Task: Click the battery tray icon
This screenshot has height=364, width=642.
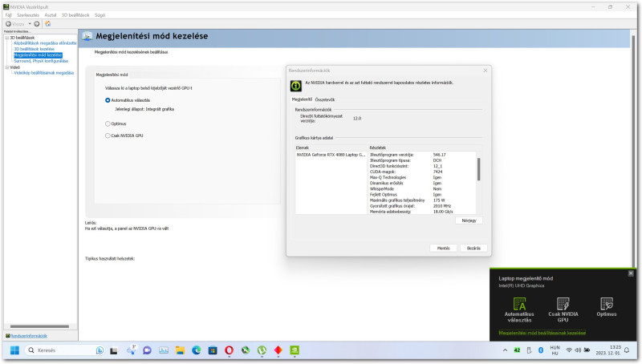Action: click(x=587, y=350)
